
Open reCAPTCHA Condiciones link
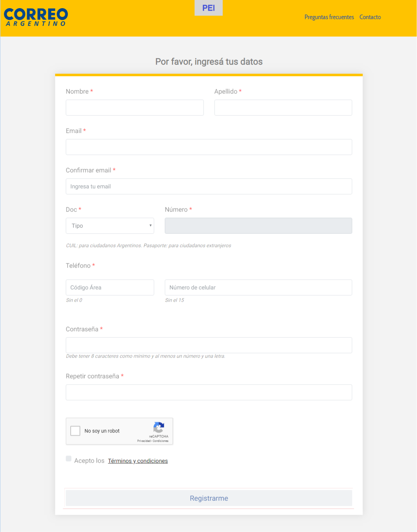(x=161, y=441)
